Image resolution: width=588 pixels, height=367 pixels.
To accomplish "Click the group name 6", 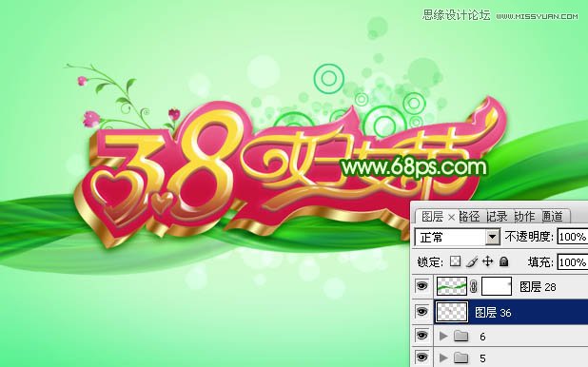I will pos(482,337).
